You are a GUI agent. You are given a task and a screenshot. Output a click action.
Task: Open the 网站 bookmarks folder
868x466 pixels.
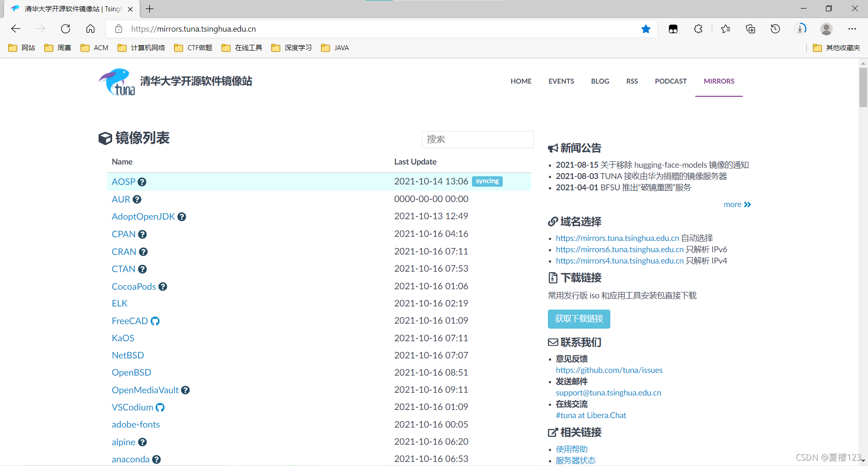click(x=22, y=48)
